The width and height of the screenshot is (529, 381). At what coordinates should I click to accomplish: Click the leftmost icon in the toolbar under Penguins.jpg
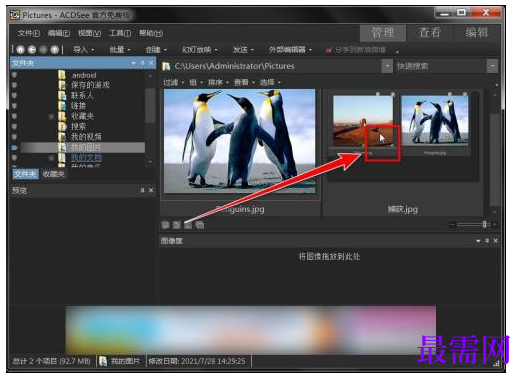(x=165, y=225)
